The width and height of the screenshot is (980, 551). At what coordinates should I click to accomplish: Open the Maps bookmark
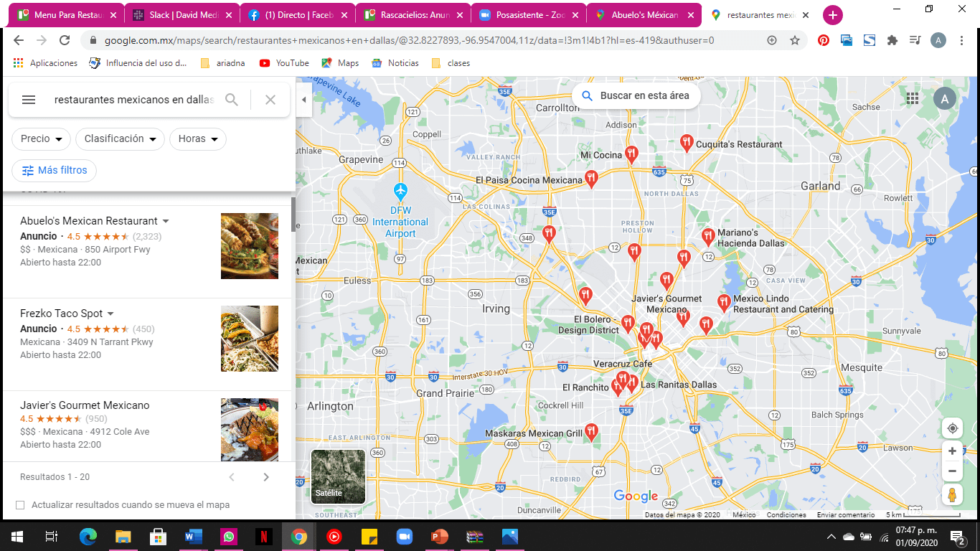coord(340,63)
